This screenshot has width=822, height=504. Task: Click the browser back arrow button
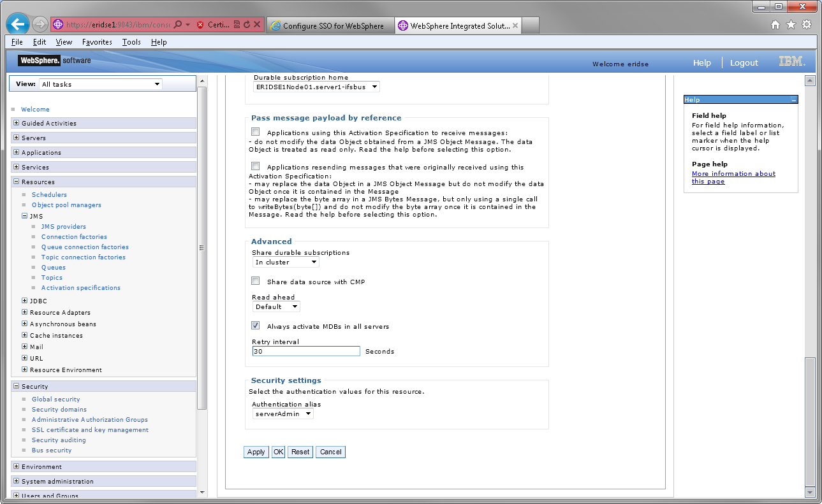[18, 25]
